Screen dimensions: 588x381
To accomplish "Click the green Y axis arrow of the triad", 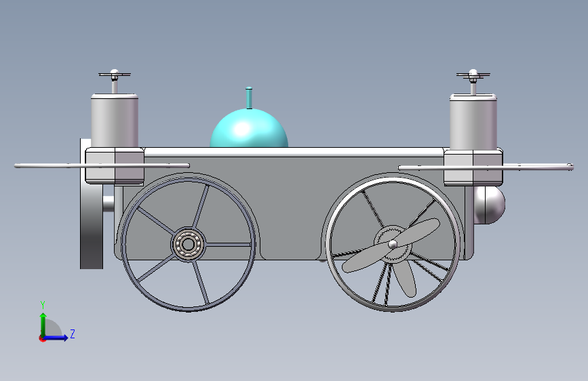I will (x=43, y=324).
